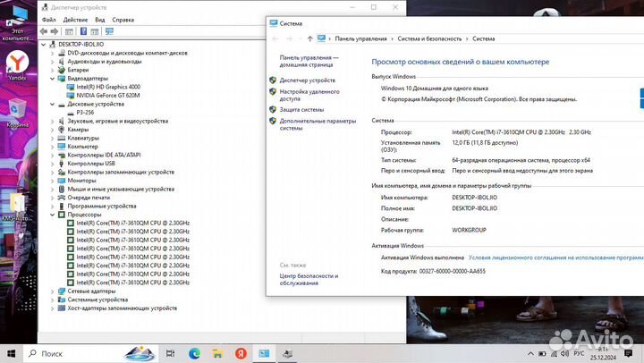Screen dimensions: 644x363
Task: Select the Камеры category
Action: (x=78, y=130)
